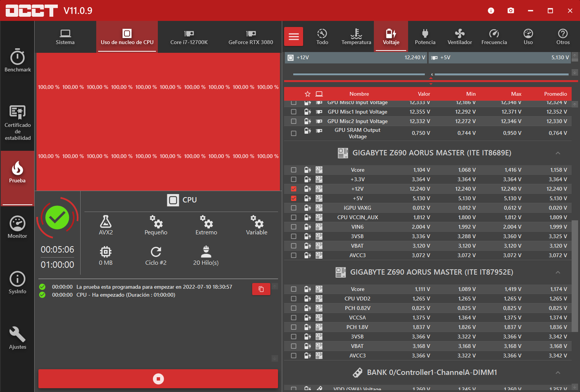Screen dimensions: 580x392
Task: Click the log scroll-down arrow
Action: tap(275, 358)
